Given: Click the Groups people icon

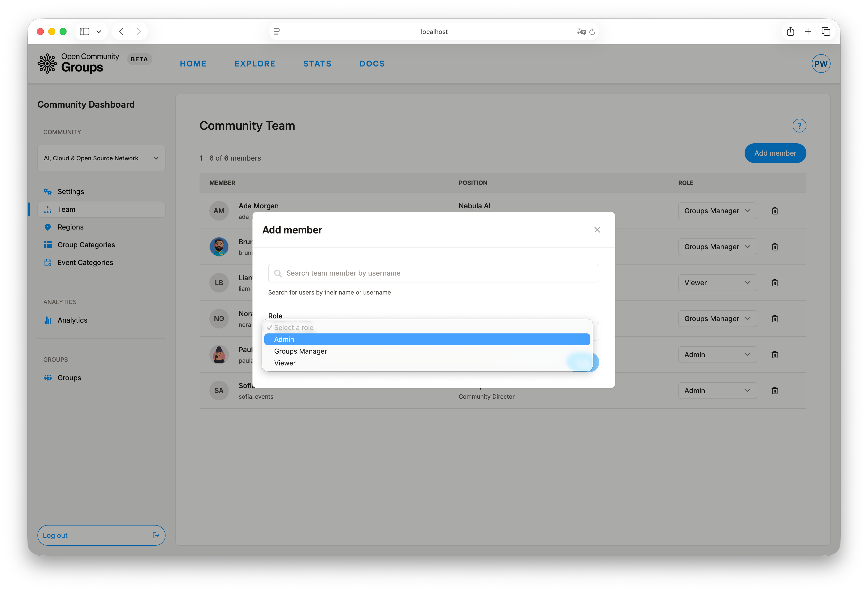Looking at the screenshot, I should click(x=48, y=378).
